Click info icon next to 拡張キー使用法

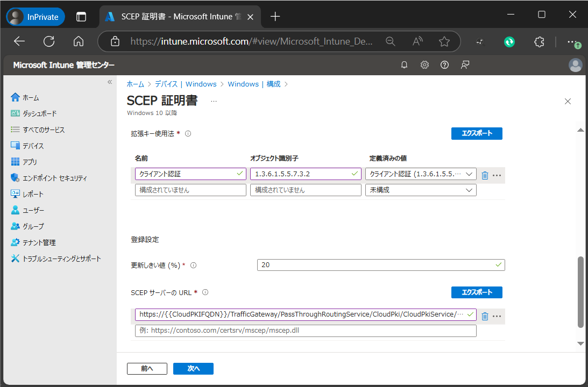(x=188, y=134)
